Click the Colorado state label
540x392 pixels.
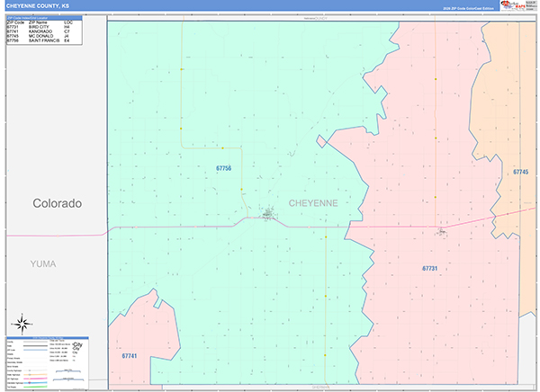point(57,203)
